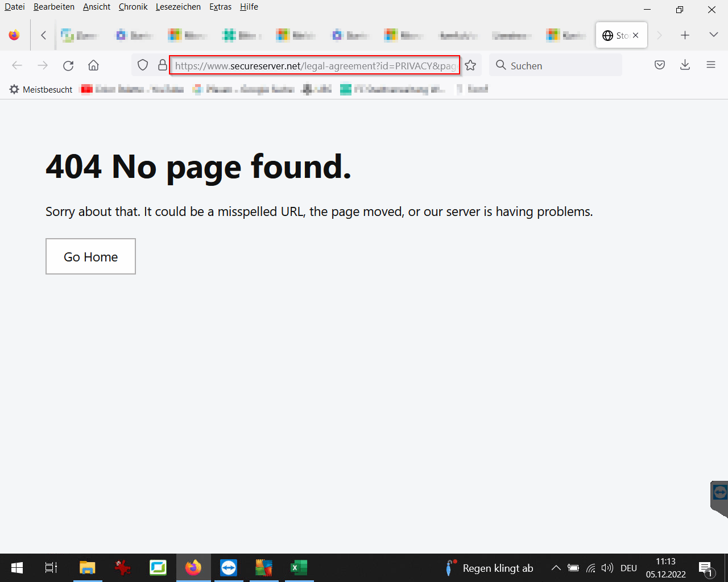
Task: Open the Lesezeichen menu
Action: pyautogui.click(x=178, y=7)
